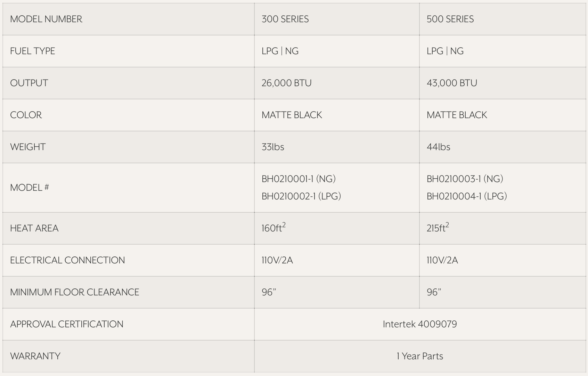The width and height of the screenshot is (588, 376).
Task: Click the 43,000 BTU output value
Action: click(452, 83)
